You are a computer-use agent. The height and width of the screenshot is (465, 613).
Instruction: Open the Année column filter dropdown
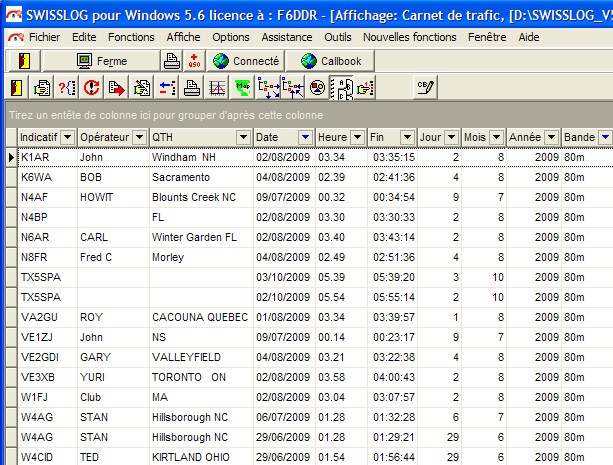[x=551, y=137]
